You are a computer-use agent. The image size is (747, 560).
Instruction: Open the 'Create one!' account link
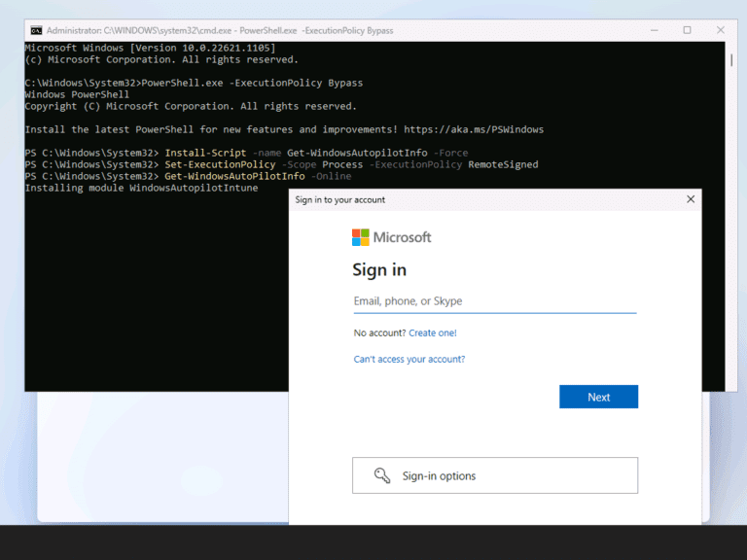[x=432, y=333]
